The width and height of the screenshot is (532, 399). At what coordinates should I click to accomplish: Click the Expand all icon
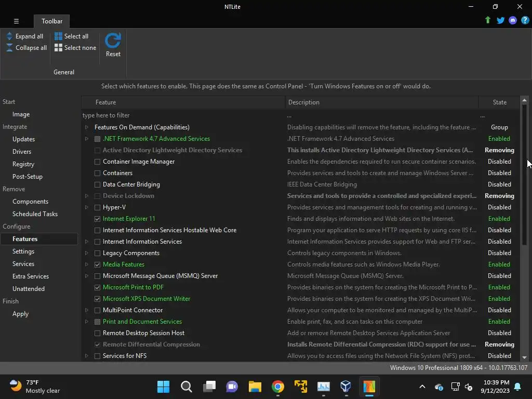(9, 36)
